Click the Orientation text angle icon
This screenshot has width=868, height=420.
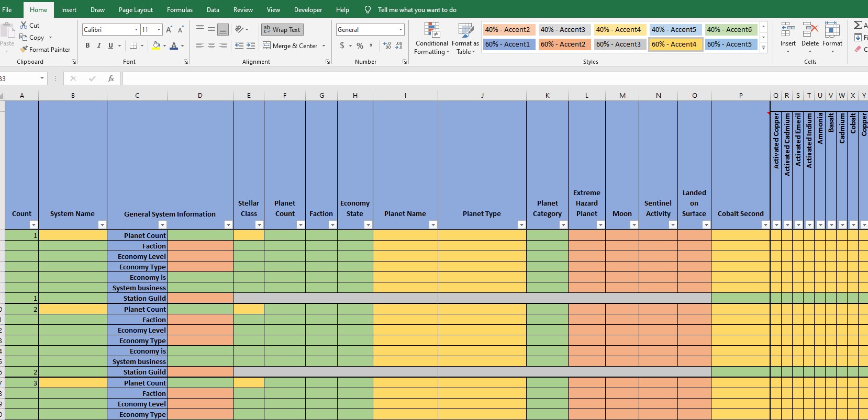pyautogui.click(x=239, y=29)
